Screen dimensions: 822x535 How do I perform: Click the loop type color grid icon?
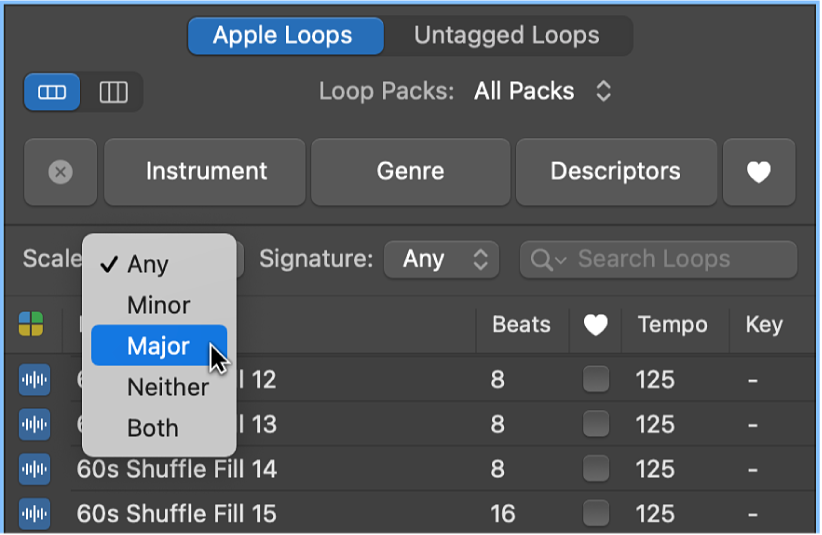(x=31, y=324)
